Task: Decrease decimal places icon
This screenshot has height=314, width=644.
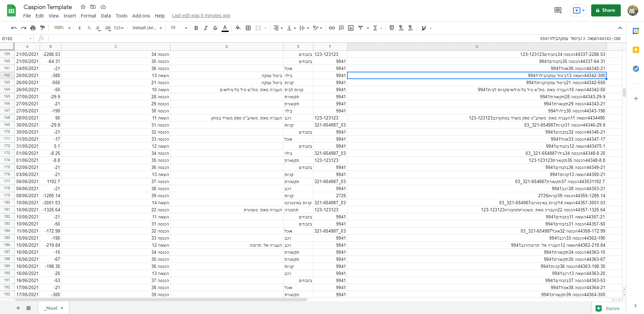Action: [98, 28]
